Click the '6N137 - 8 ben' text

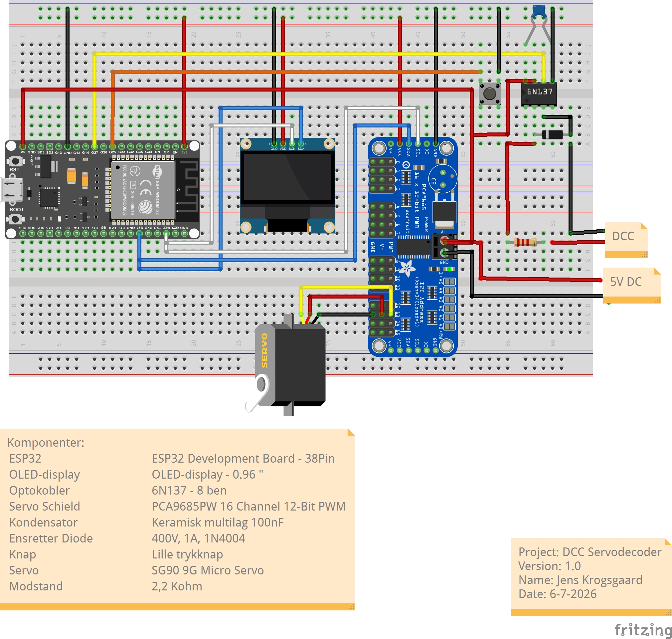click(189, 491)
